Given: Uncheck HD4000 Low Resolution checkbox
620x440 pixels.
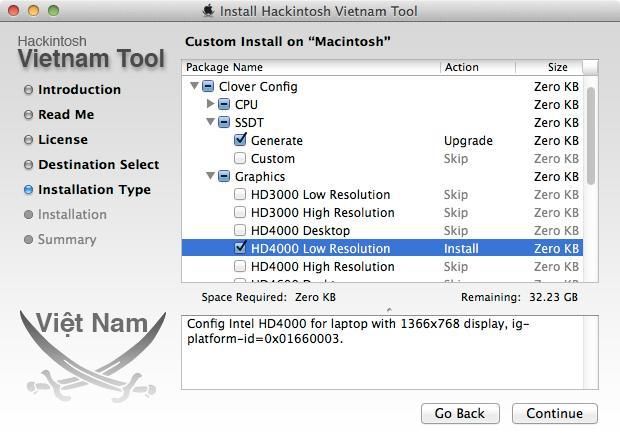Looking at the screenshot, I should click(x=240, y=247).
